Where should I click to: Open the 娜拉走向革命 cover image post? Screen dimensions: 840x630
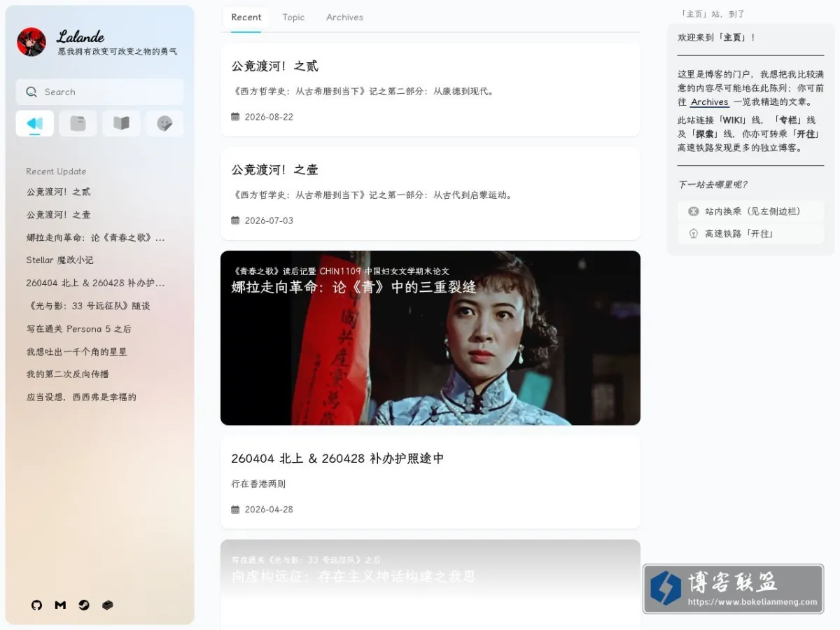430,338
